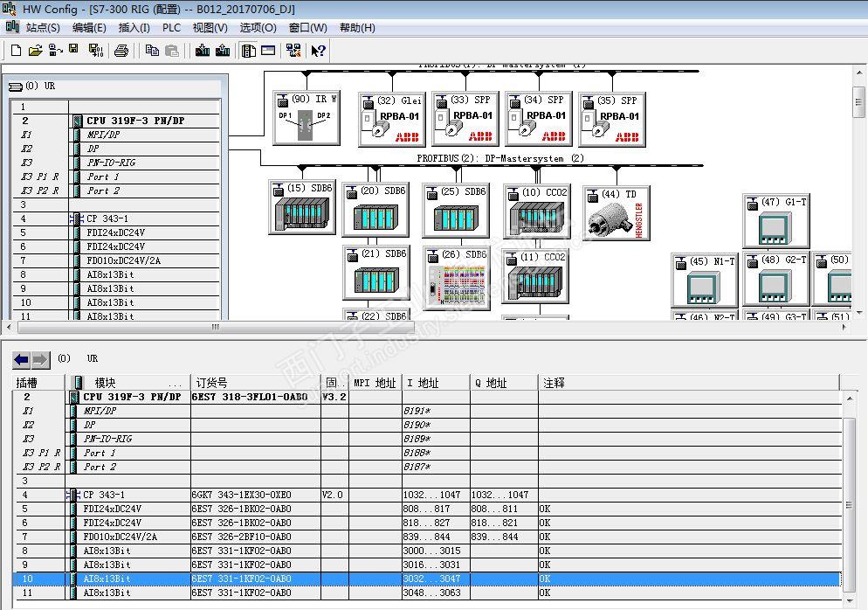868x610 pixels.
Task: Click the Open ONLINE station icon
Action: point(55,51)
